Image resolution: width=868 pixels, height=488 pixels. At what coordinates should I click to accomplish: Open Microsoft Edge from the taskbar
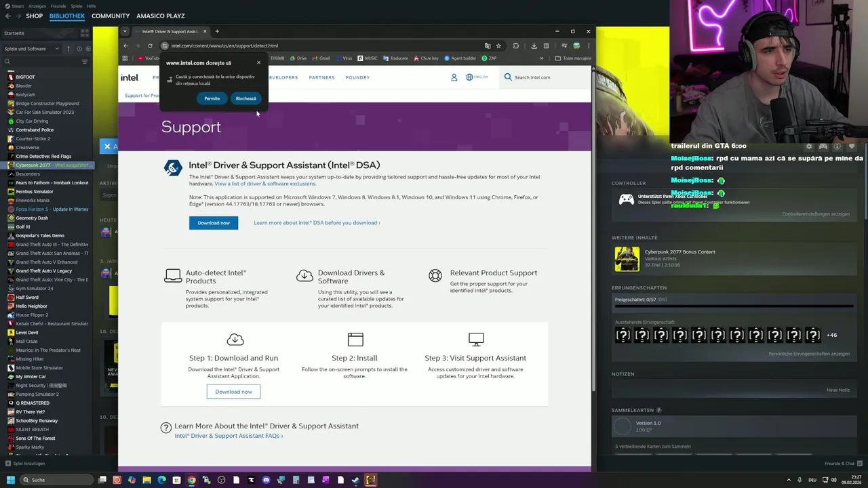pyautogui.click(x=161, y=480)
